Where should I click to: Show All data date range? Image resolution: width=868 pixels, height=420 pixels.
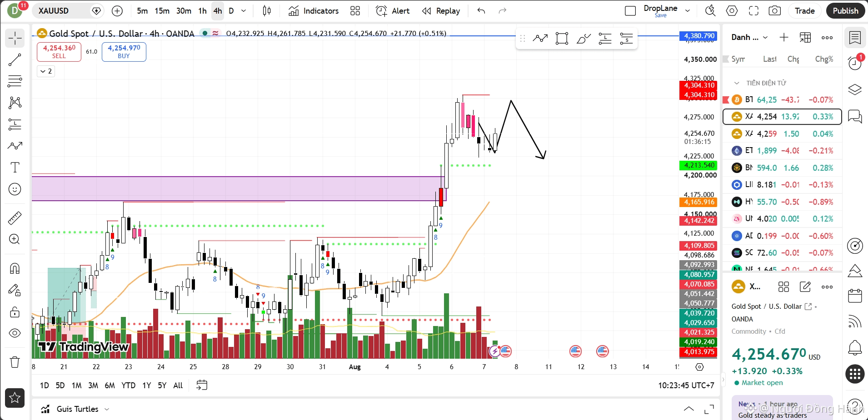point(178,385)
